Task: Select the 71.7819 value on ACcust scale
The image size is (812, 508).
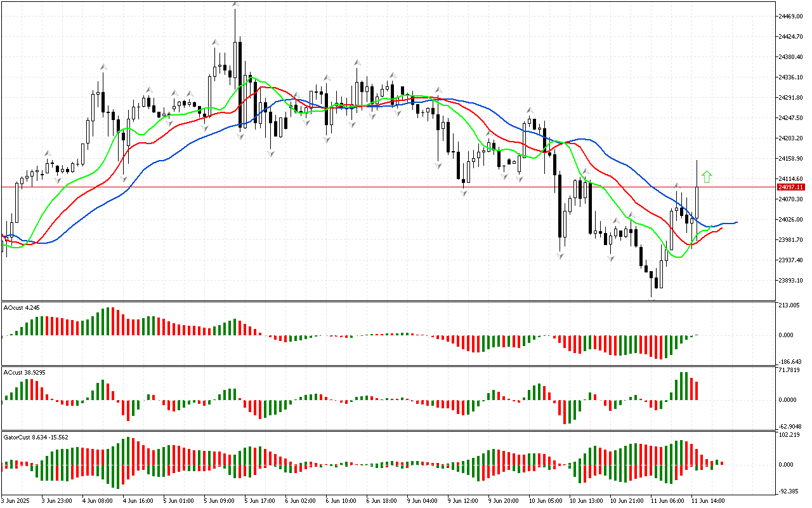Action: pyautogui.click(x=790, y=370)
